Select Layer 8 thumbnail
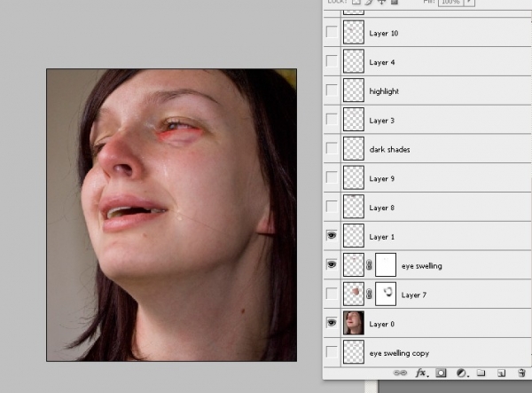 (x=354, y=207)
